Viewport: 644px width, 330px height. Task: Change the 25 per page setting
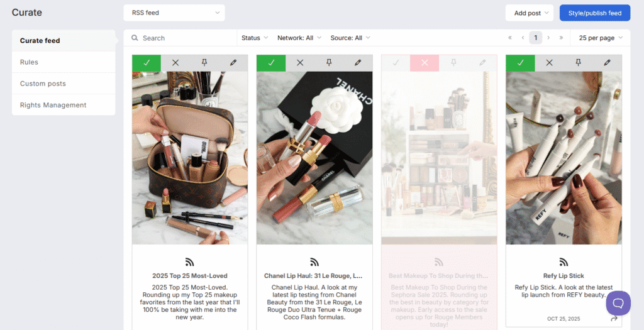click(601, 38)
